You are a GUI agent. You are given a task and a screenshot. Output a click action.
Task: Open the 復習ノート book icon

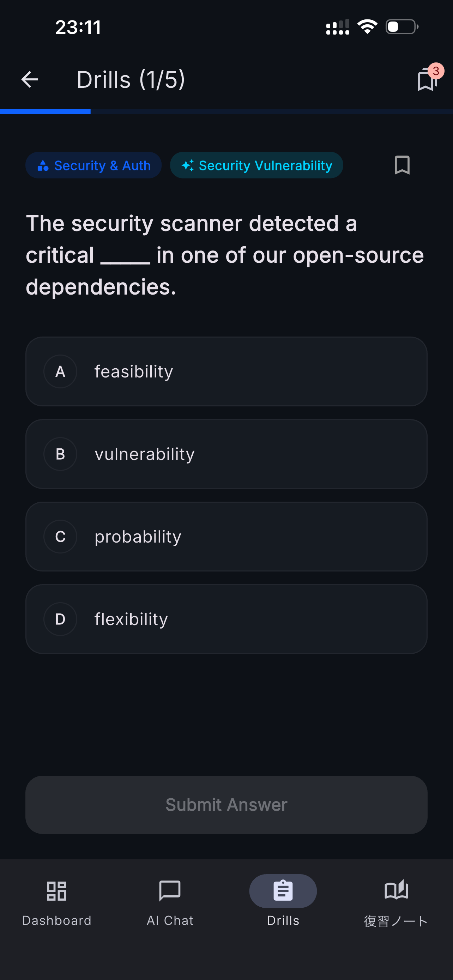pos(396,890)
